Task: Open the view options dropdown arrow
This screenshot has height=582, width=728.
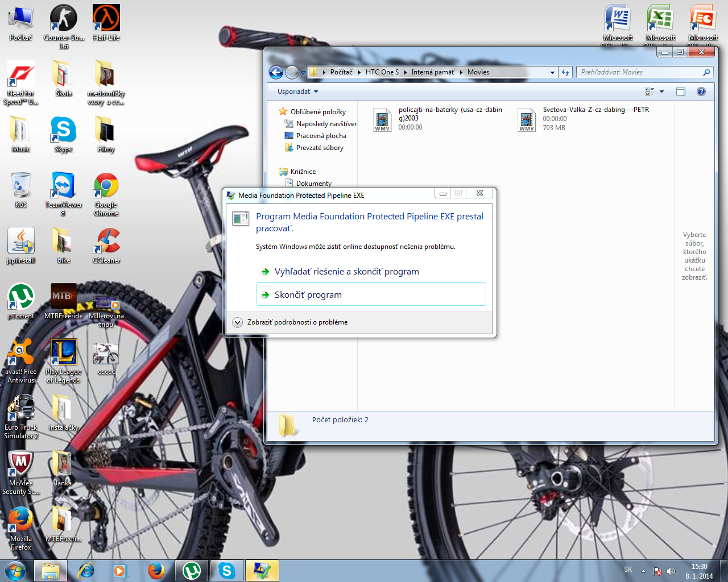Action: 661,92
